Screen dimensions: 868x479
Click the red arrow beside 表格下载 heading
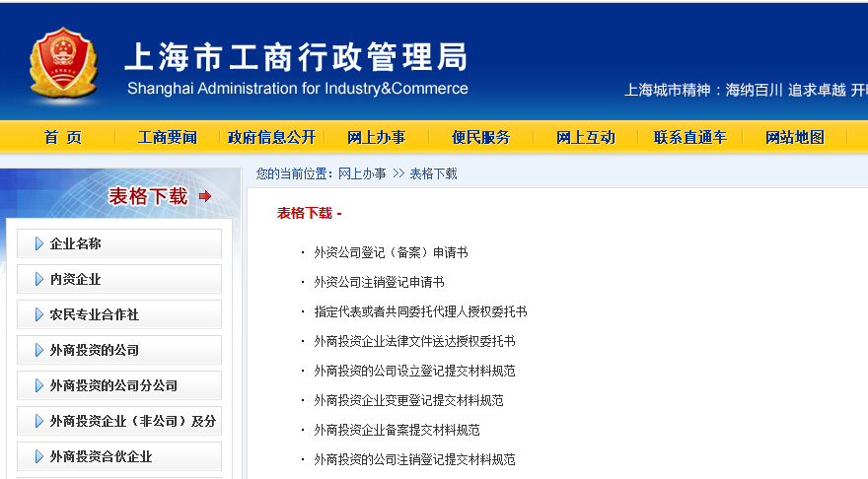coord(205,196)
